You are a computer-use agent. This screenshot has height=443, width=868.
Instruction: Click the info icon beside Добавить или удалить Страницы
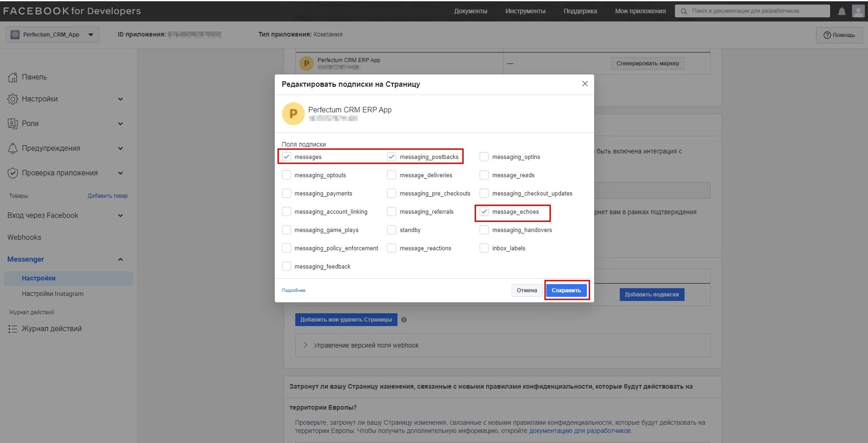pos(404,320)
